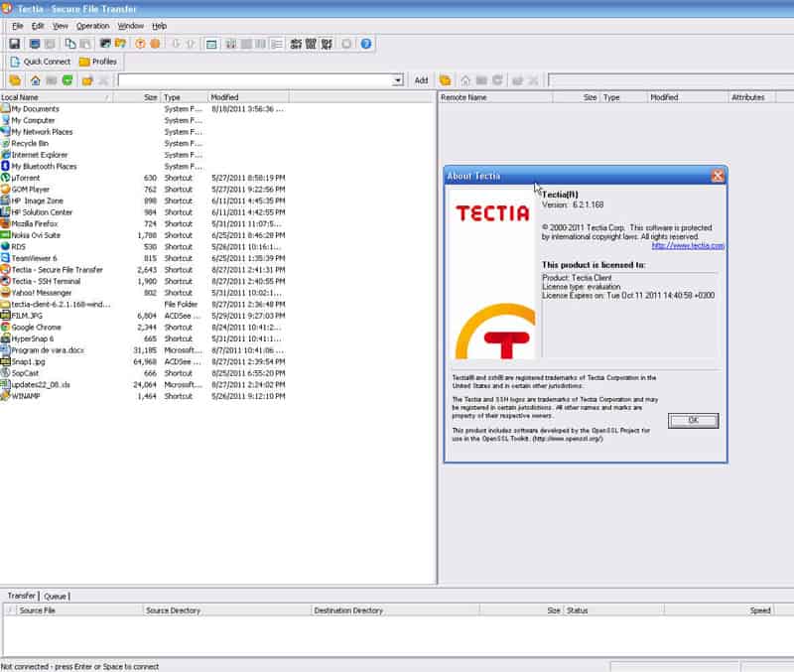Click the remote pane home icon
Image resolution: width=794 pixels, height=672 pixels.
click(465, 80)
